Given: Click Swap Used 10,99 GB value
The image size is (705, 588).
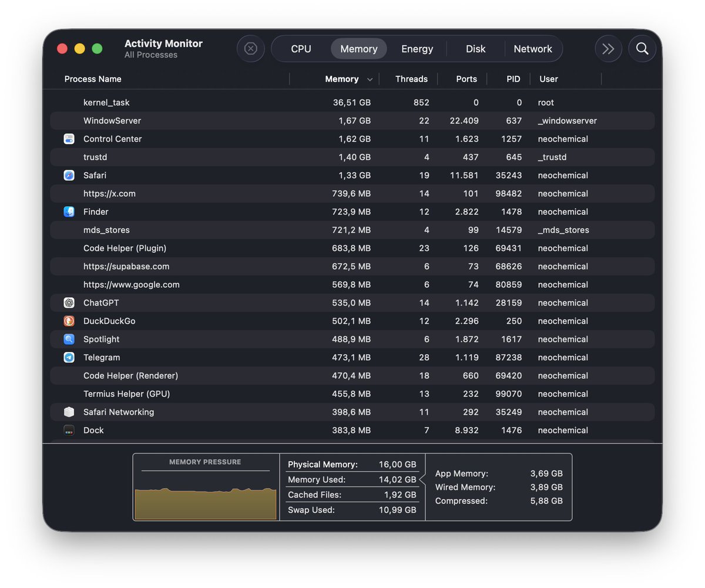Looking at the screenshot, I should tap(397, 510).
